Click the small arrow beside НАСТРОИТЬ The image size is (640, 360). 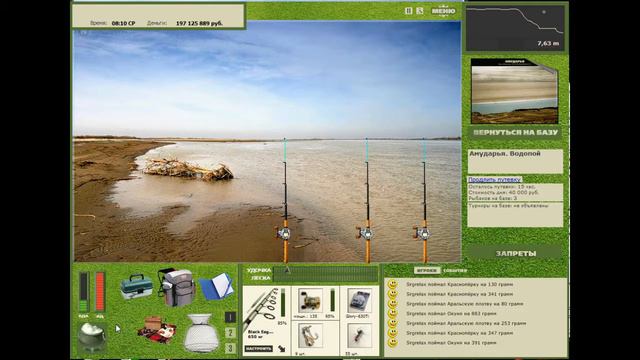pyautogui.click(x=282, y=349)
